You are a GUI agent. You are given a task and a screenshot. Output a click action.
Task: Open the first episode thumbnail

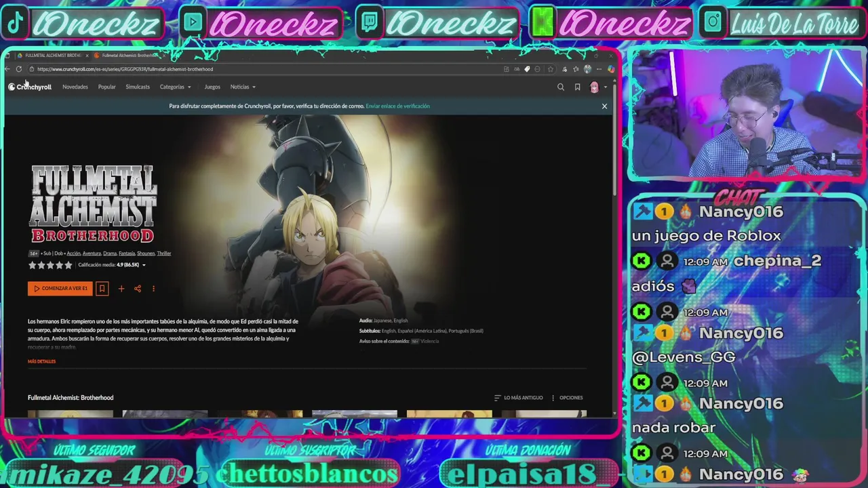click(x=71, y=413)
